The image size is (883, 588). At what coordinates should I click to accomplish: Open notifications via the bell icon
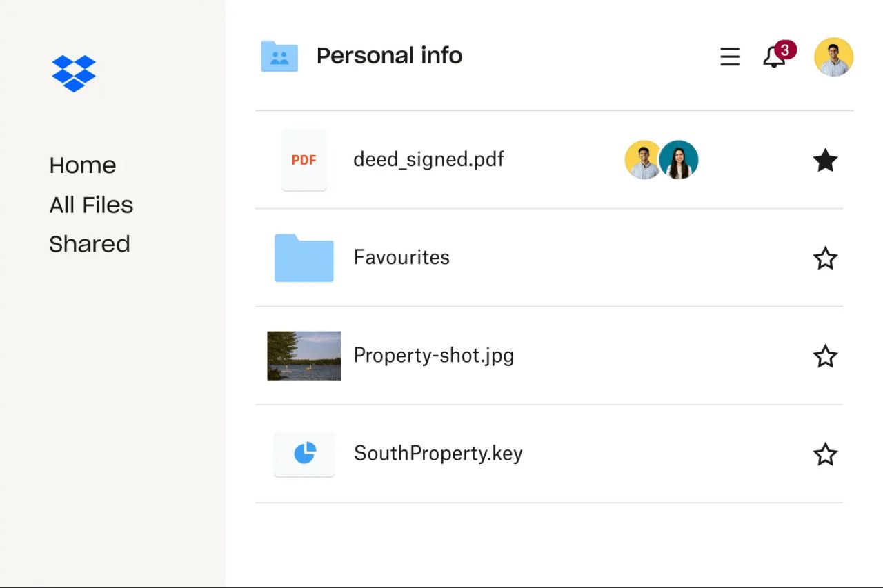point(774,58)
